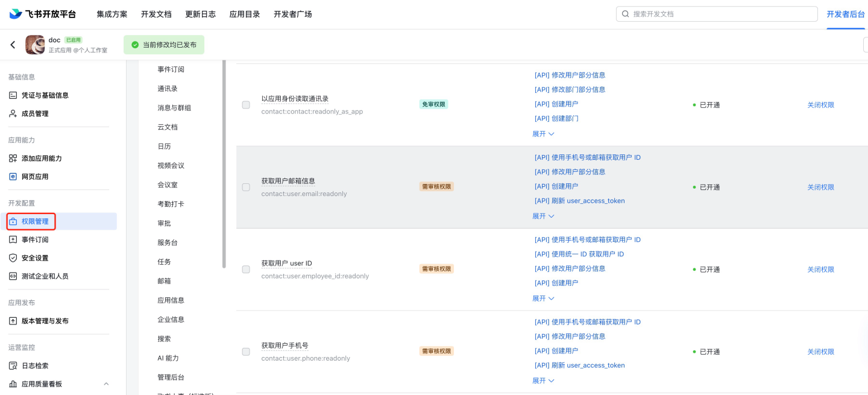Viewport: 868px width, 395px height.
Task: Select 云文档 in the permission category list
Action: 168,127
